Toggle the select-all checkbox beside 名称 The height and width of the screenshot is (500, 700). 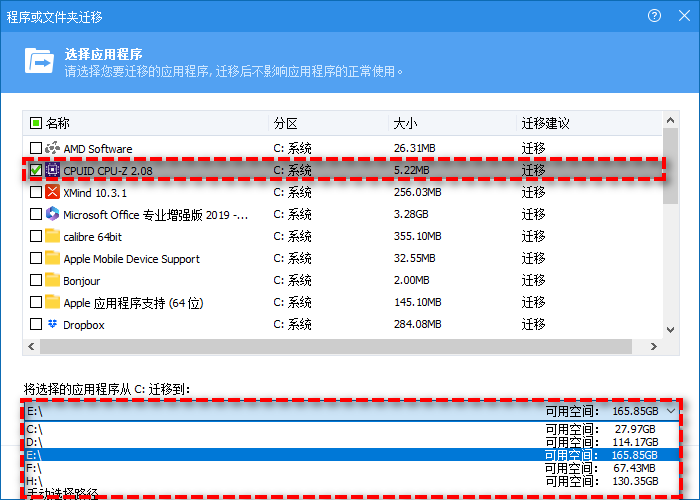click(x=36, y=123)
